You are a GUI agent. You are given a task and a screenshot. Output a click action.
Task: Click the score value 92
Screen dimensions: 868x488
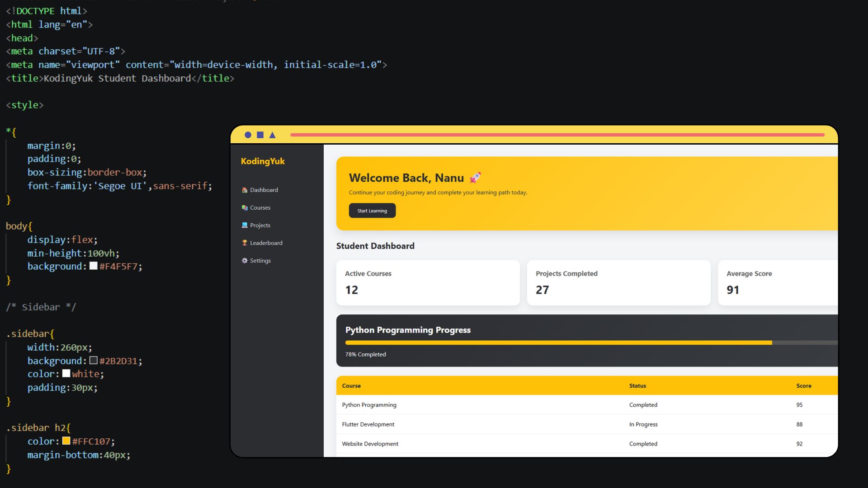799,444
